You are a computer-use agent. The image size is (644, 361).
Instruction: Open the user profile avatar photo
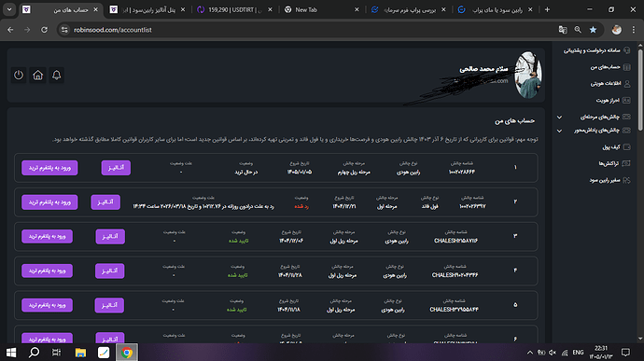(x=527, y=75)
